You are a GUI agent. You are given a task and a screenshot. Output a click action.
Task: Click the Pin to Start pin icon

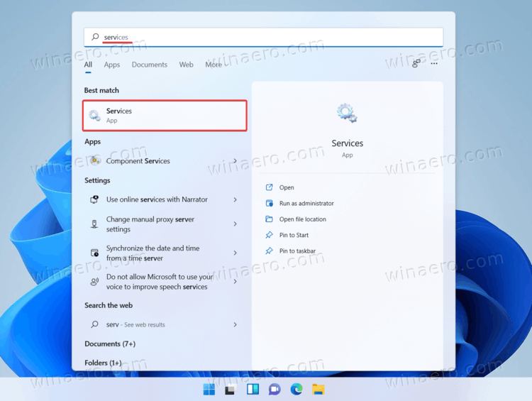(x=269, y=235)
